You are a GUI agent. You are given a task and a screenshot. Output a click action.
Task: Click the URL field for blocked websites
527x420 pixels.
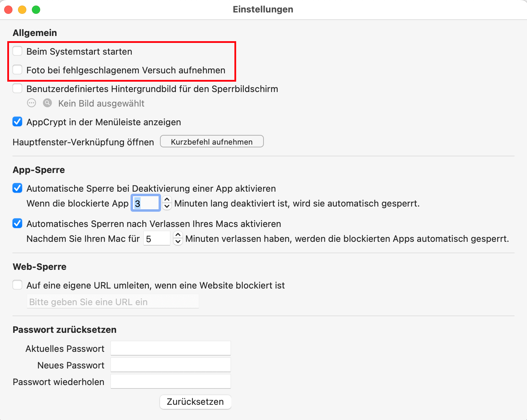click(113, 302)
